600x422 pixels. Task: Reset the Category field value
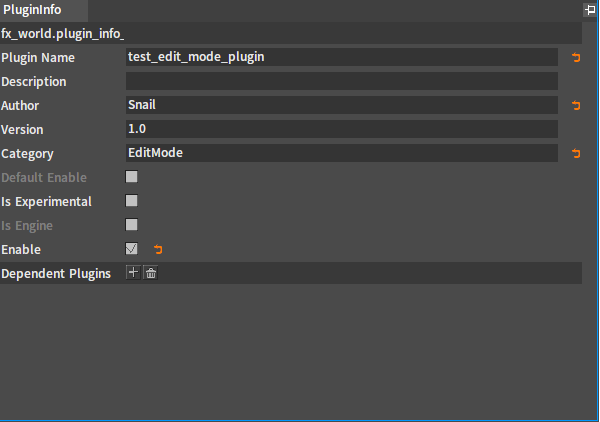(x=576, y=153)
